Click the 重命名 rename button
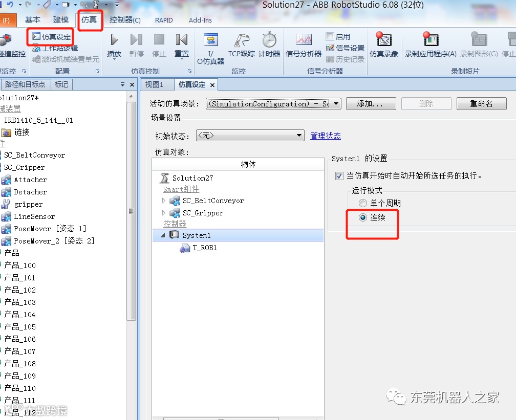 481,104
